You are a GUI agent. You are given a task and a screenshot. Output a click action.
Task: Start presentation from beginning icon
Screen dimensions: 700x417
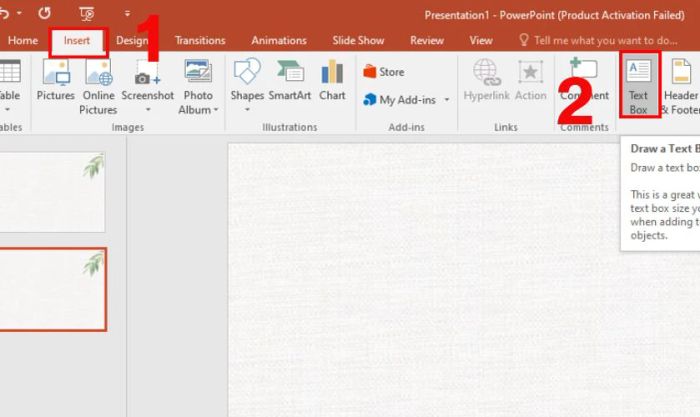(87, 14)
